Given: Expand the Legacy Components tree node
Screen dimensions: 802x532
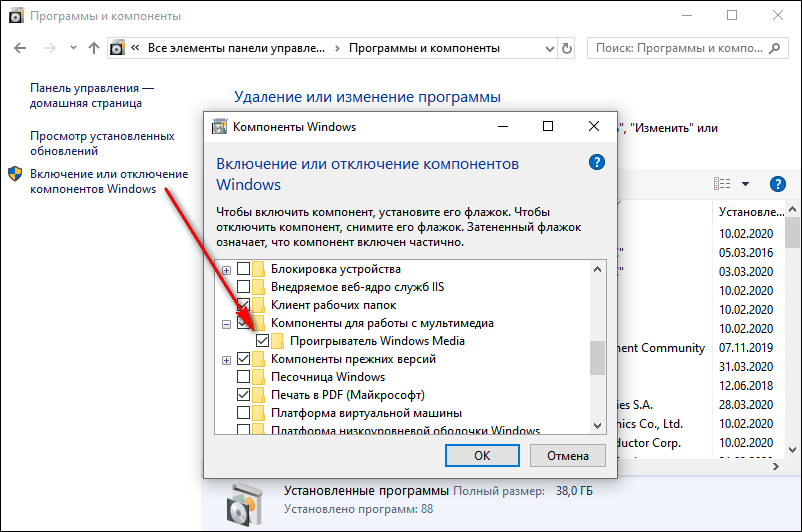Looking at the screenshot, I should [226, 360].
